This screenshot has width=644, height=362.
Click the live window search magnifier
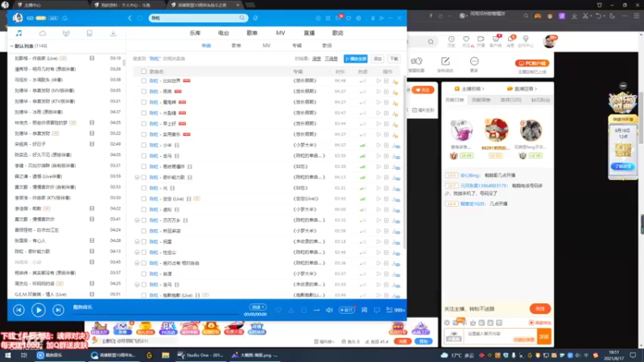point(431,42)
